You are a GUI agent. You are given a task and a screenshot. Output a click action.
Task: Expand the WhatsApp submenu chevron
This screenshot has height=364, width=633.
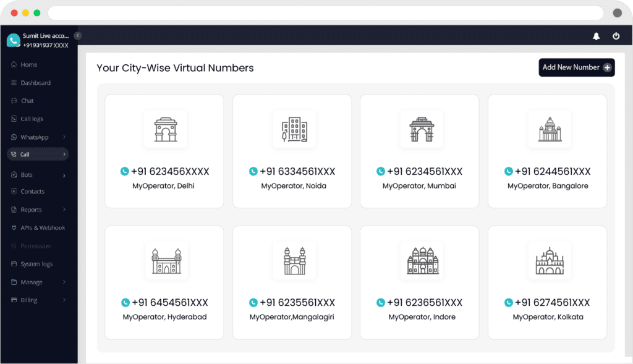[64, 137]
